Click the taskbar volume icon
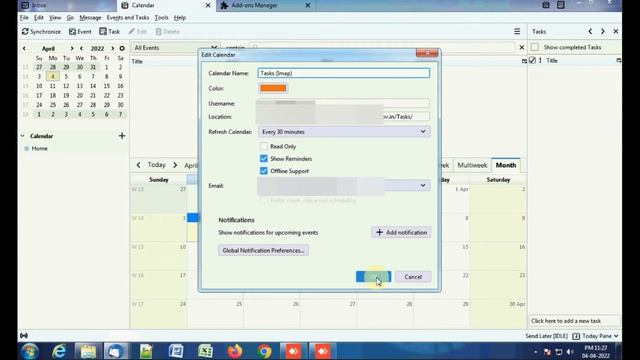Viewport: 640px width, 360px height. [x=570, y=352]
